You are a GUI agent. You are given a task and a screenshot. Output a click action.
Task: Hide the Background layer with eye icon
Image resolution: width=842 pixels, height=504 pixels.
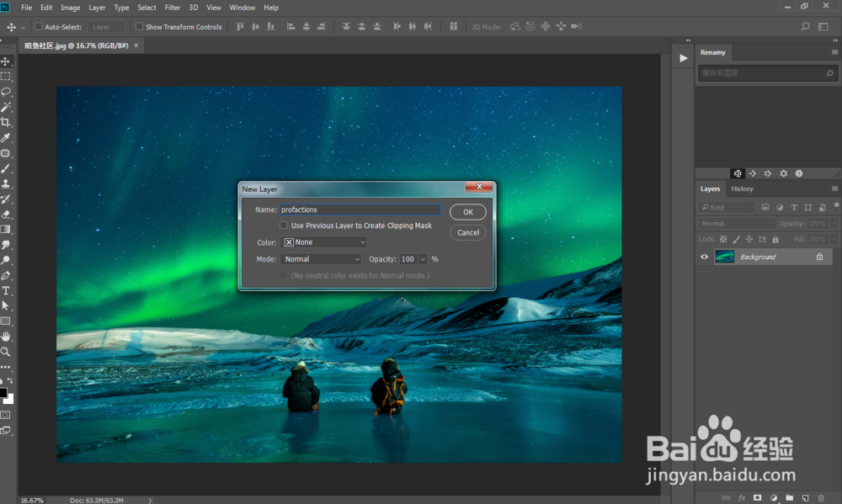point(704,257)
